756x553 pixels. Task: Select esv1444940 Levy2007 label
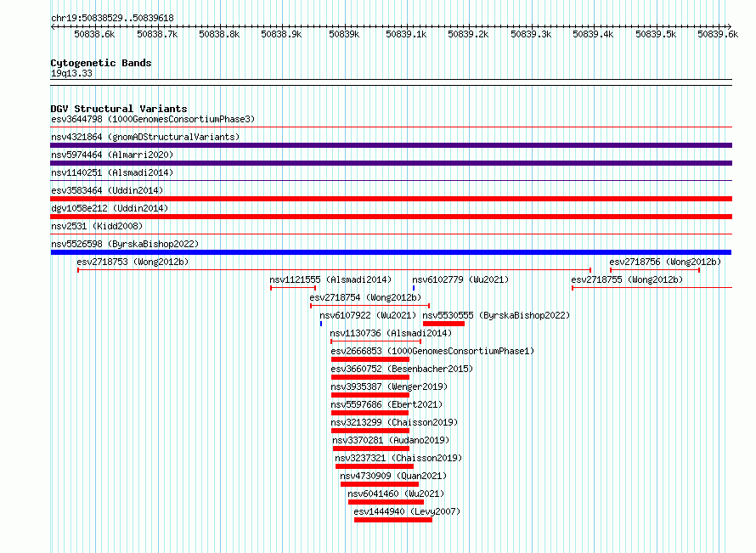408,511
